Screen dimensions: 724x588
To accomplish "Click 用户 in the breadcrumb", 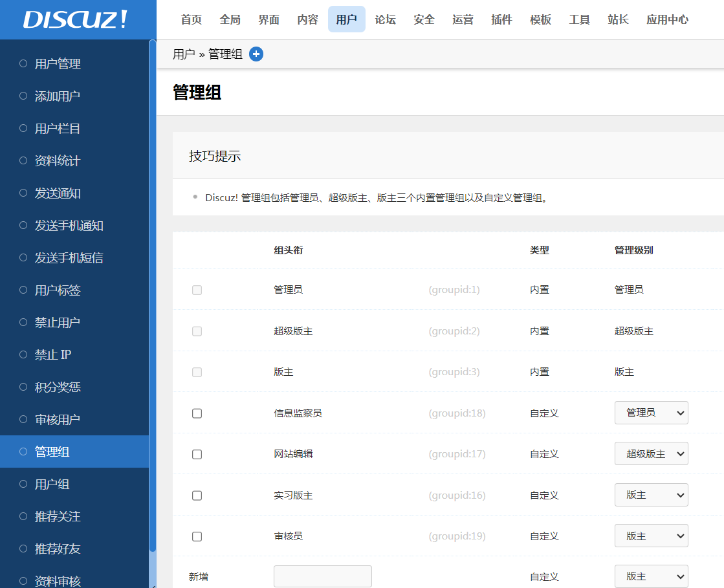I will pos(184,54).
